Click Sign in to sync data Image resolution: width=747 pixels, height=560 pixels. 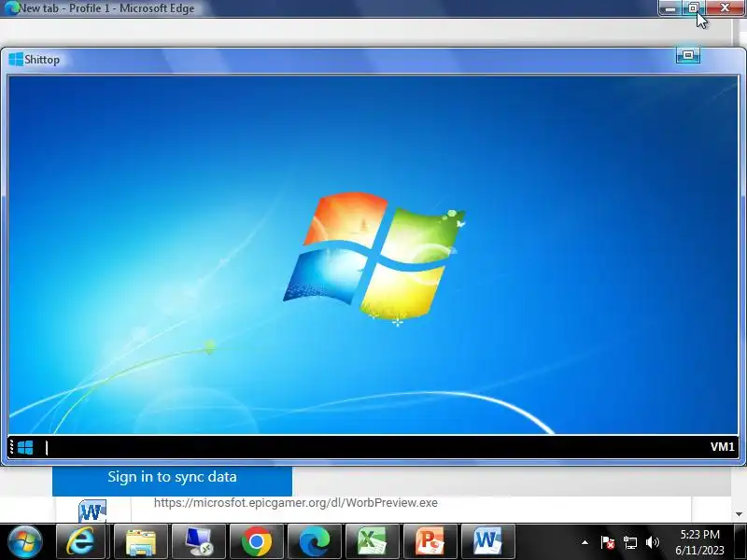pyautogui.click(x=172, y=477)
